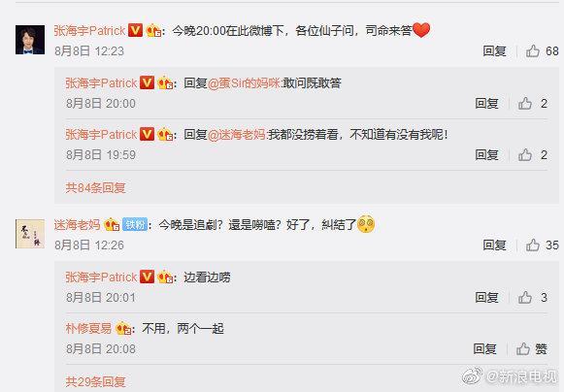564x392 pixels.
Task: Open 迷海老妈's avatar thumbnail
Action: 30,234
